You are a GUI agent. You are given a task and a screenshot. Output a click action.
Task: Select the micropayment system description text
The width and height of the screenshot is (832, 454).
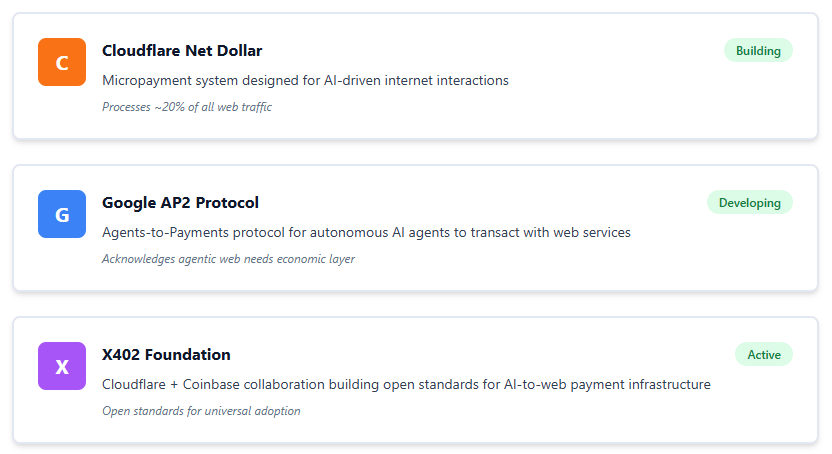305,80
